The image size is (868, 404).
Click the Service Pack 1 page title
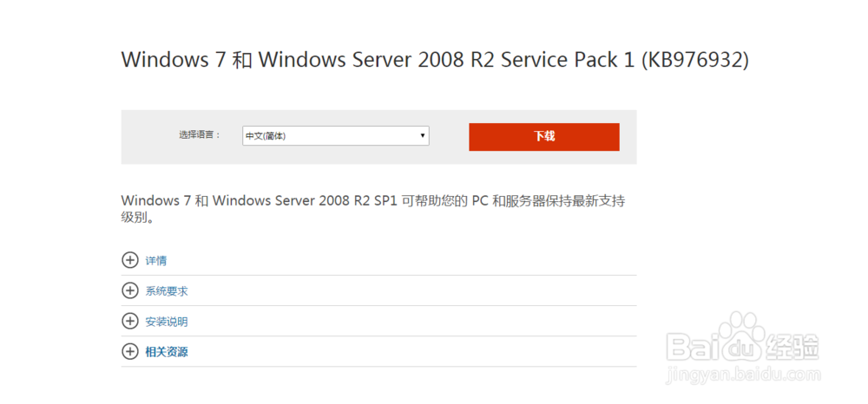click(x=434, y=60)
